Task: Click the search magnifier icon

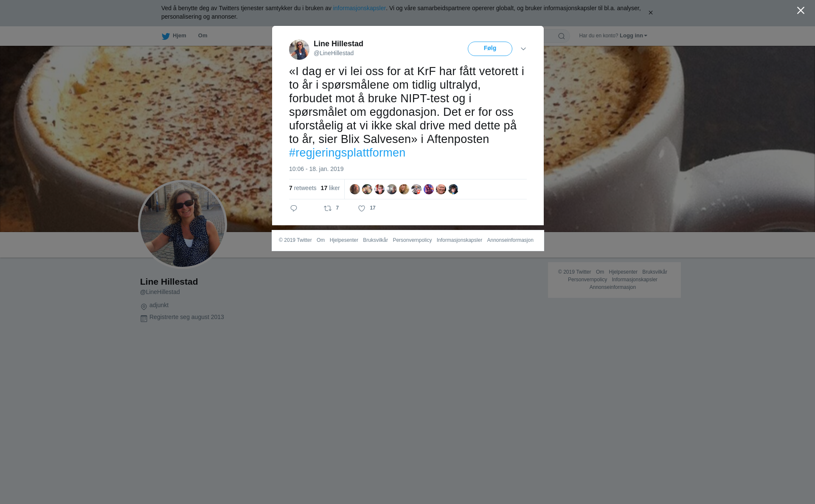Action: (562, 36)
